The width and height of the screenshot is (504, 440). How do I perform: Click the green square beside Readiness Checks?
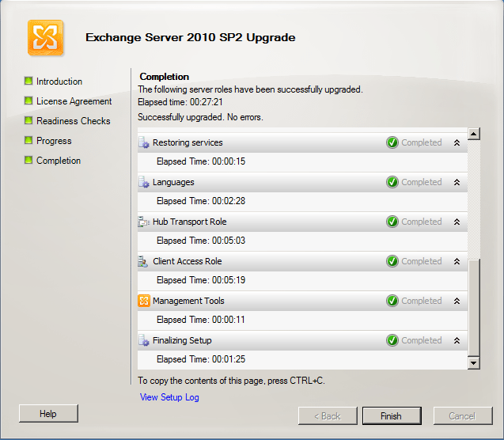tap(28, 120)
